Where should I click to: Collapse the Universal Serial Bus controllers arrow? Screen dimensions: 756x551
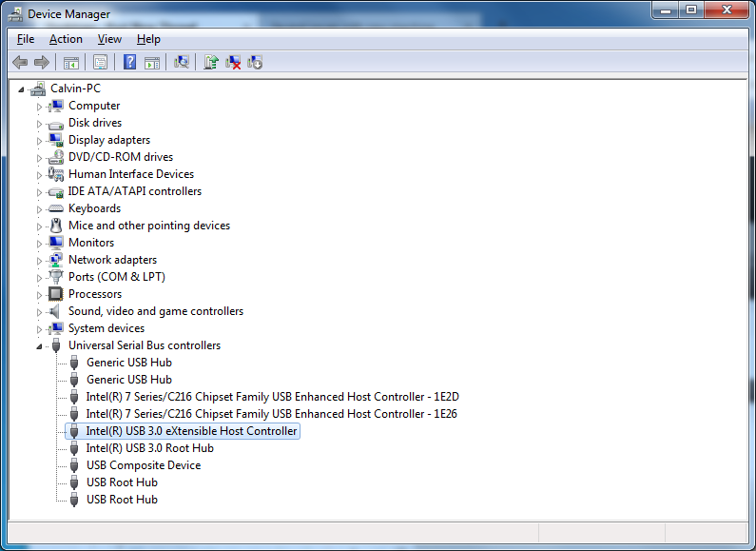pyautogui.click(x=40, y=346)
